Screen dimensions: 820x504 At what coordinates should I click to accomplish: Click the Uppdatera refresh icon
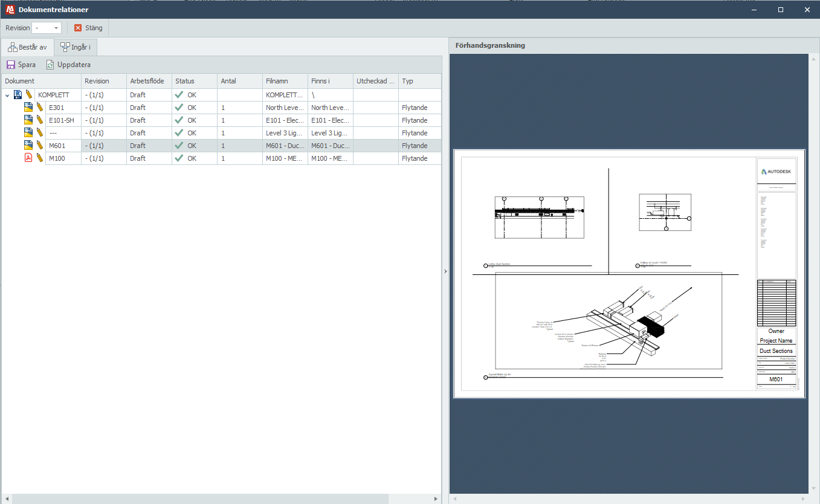click(51, 65)
